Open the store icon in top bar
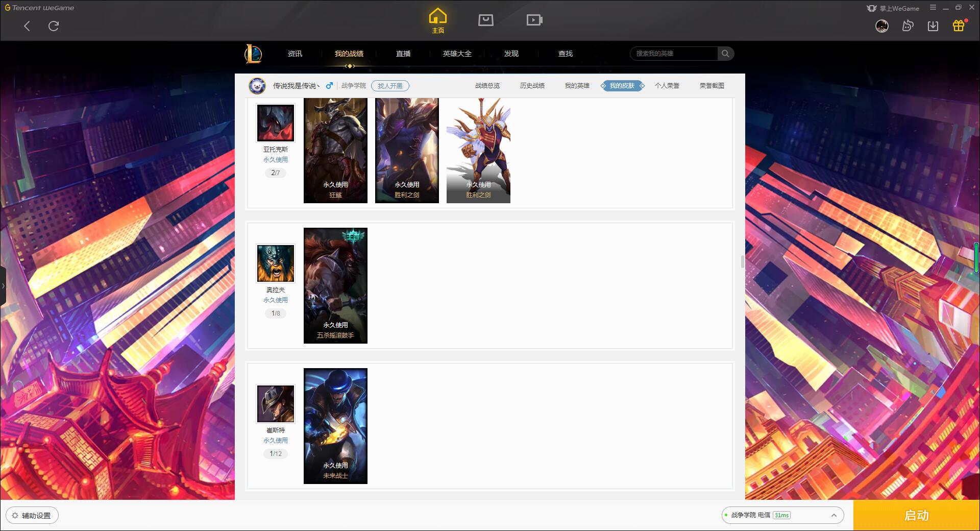Image resolution: width=980 pixels, height=531 pixels. 486,20
